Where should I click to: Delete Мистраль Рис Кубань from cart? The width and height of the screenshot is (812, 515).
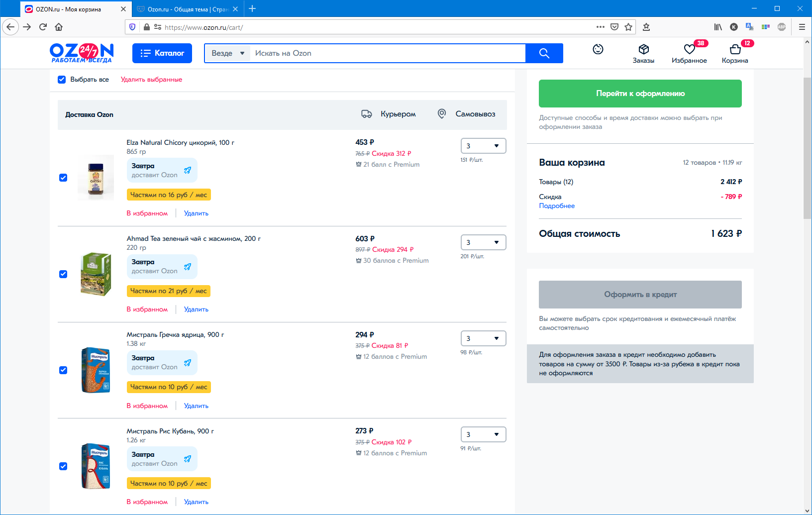click(196, 502)
